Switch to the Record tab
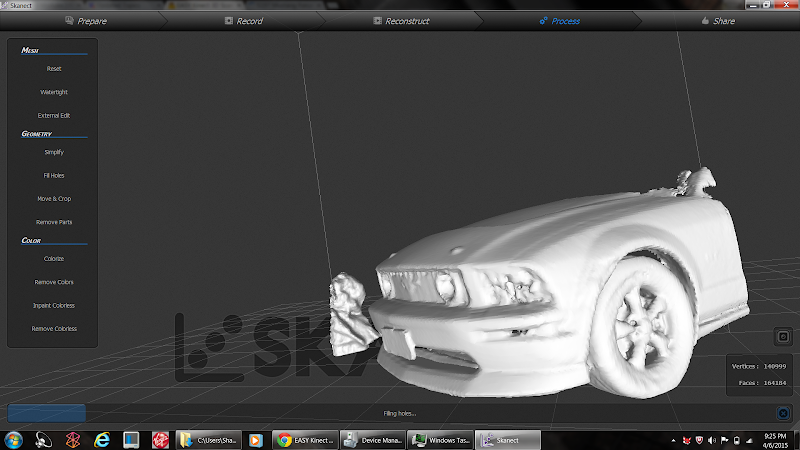The height and width of the screenshot is (450, 800). click(x=244, y=21)
